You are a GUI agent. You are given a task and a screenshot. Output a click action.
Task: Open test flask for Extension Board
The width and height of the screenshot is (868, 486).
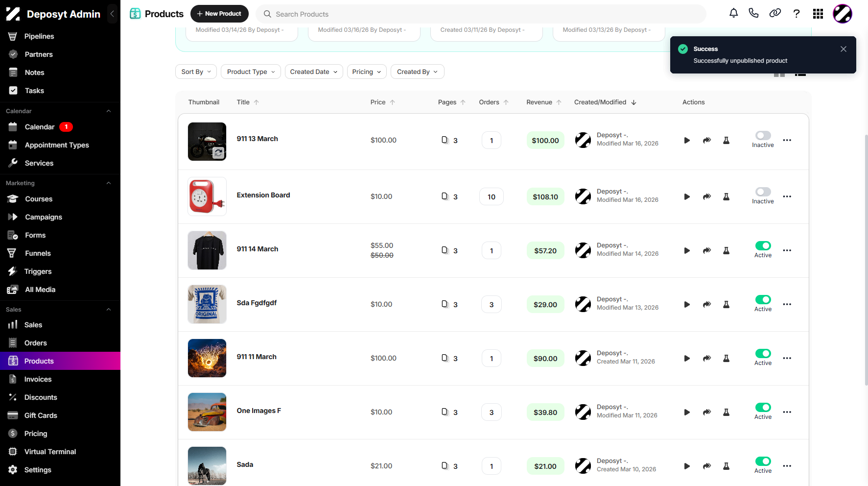coord(727,196)
